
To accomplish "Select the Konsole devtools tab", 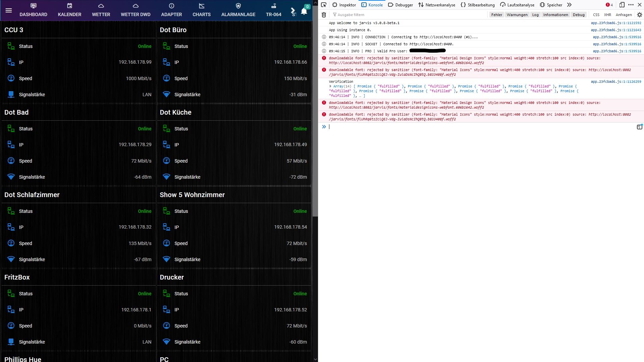I will 372,5.
